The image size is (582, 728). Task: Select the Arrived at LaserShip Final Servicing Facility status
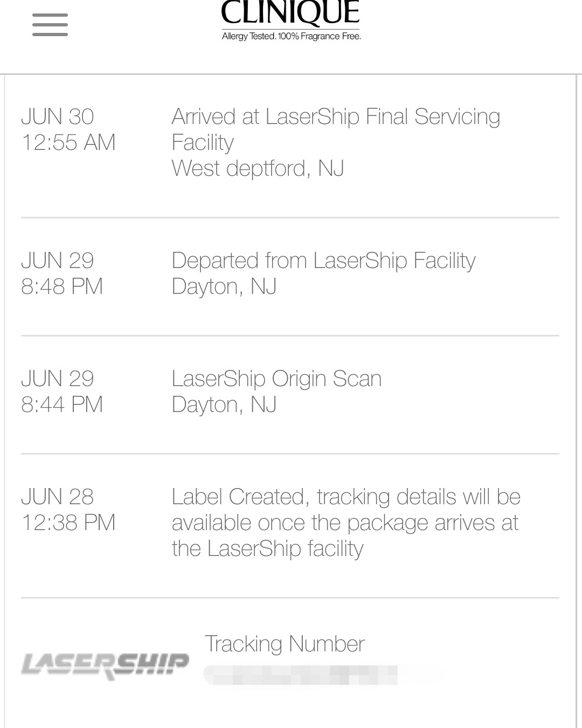(335, 129)
